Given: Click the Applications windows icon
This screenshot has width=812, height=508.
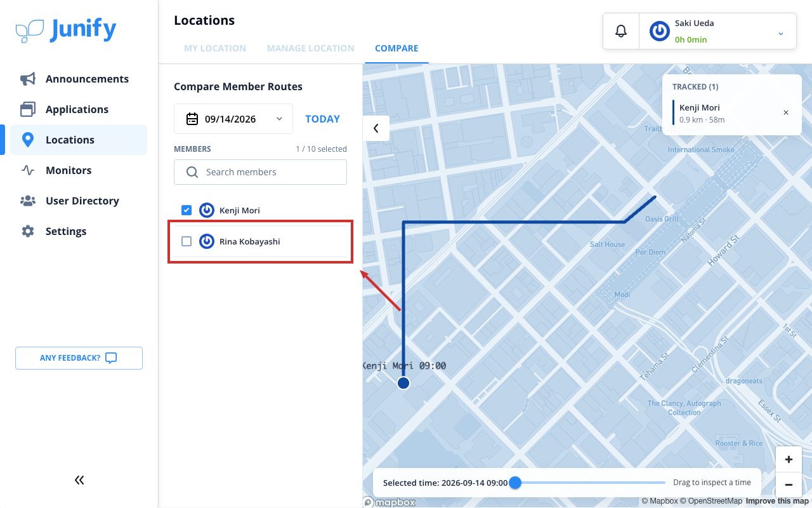Looking at the screenshot, I should pyautogui.click(x=28, y=109).
